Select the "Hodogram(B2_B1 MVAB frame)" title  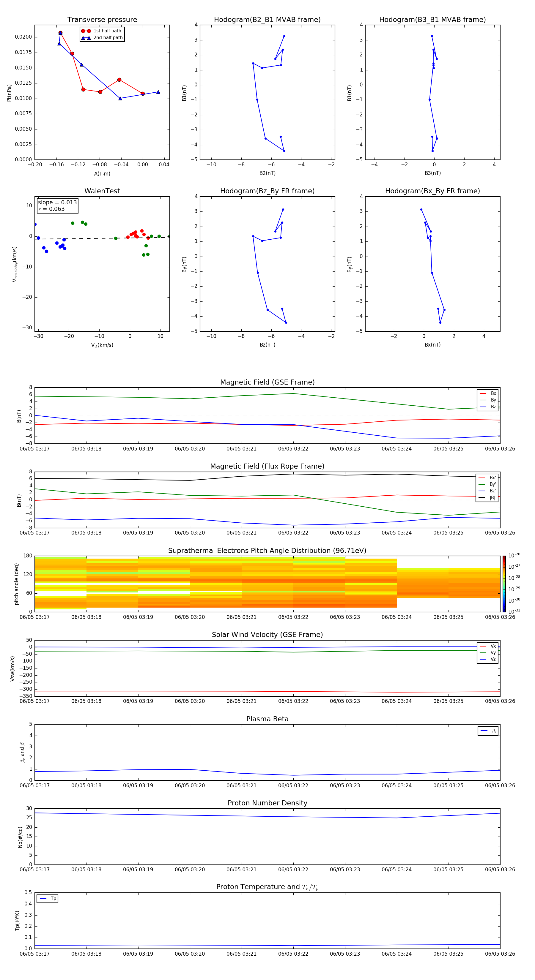(x=267, y=20)
